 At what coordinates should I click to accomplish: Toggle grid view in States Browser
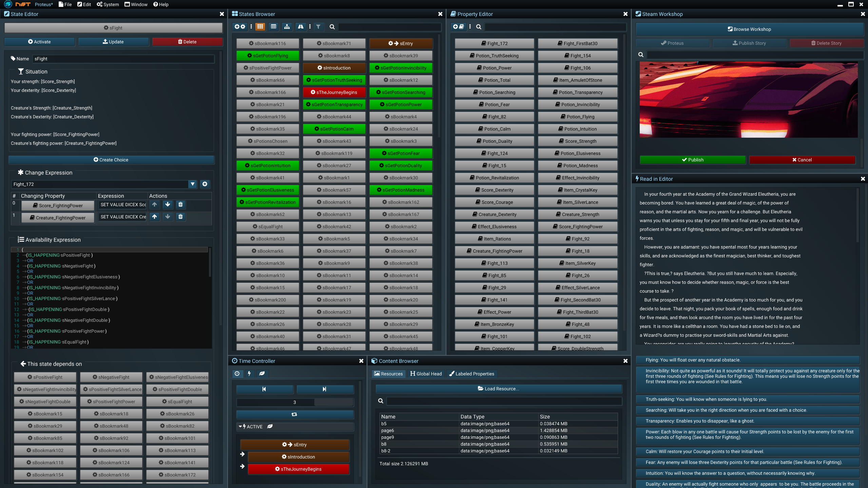260,27
